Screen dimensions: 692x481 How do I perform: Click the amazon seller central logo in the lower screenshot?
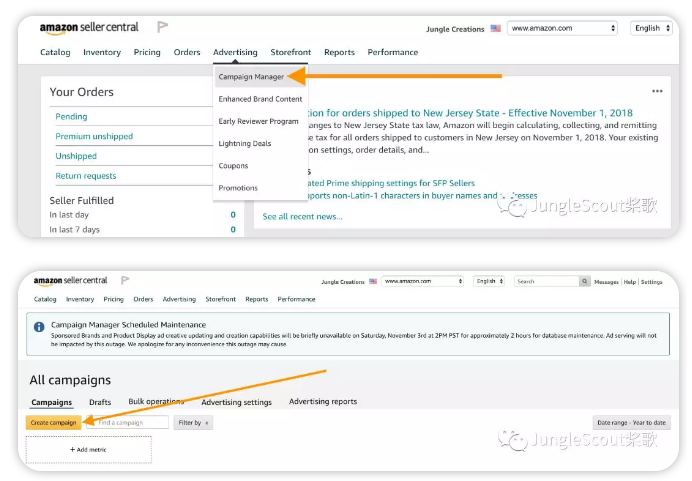(71, 281)
